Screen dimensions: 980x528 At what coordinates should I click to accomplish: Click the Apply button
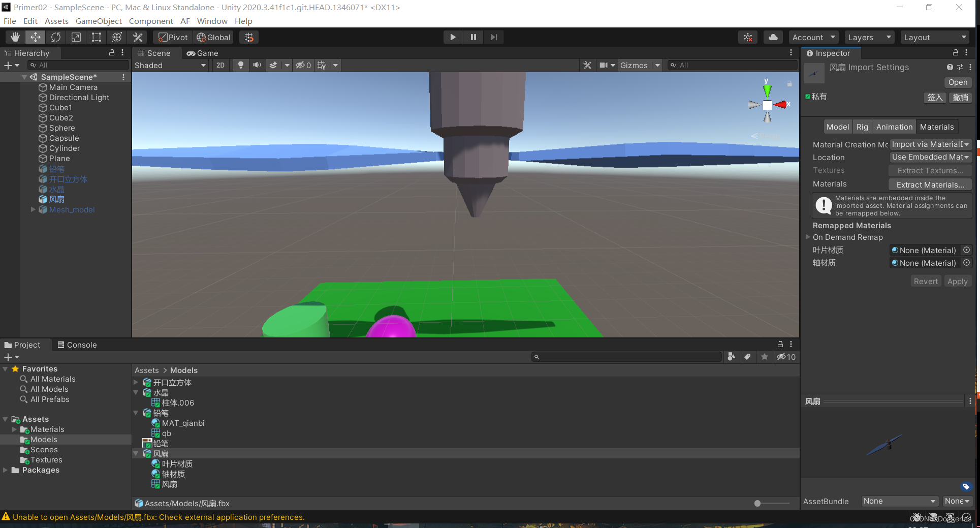point(958,281)
